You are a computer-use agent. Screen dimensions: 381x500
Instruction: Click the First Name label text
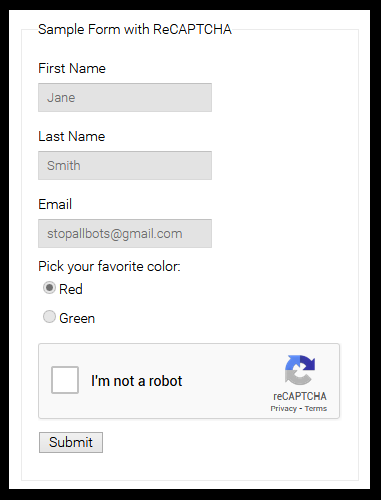72,68
